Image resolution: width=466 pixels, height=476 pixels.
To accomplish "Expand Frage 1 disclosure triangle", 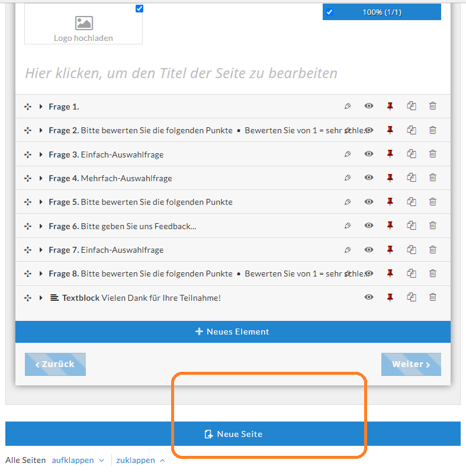I will tap(41, 107).
